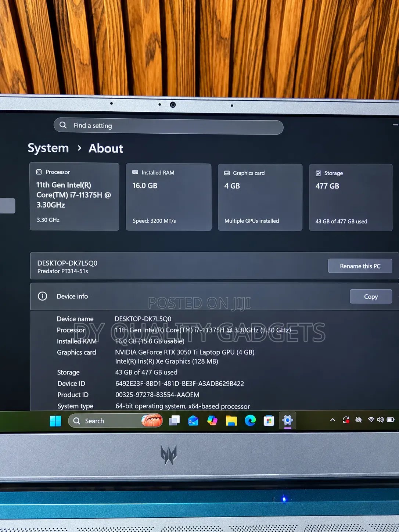Image resolution: width=399 pixels, height=532 pixels.
Task: Open the Graphics card info card
Action: click(x=260, y=197)
